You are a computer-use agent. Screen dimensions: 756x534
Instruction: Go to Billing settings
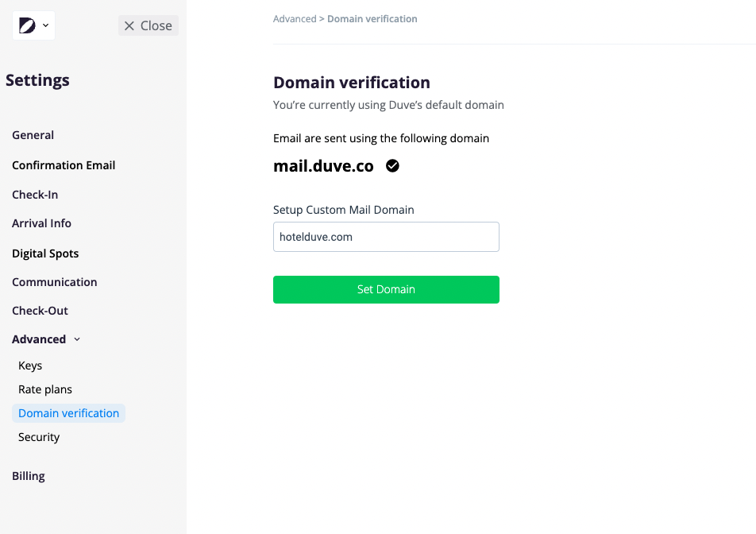coord(29,476)
